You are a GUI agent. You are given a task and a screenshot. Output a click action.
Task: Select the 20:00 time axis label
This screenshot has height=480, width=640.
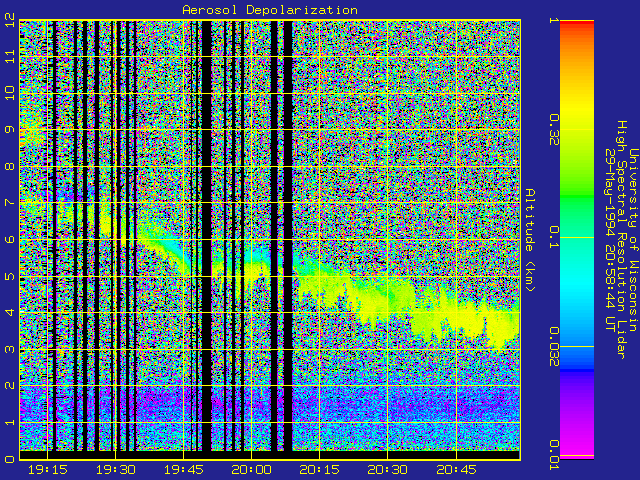coord(251,470)
